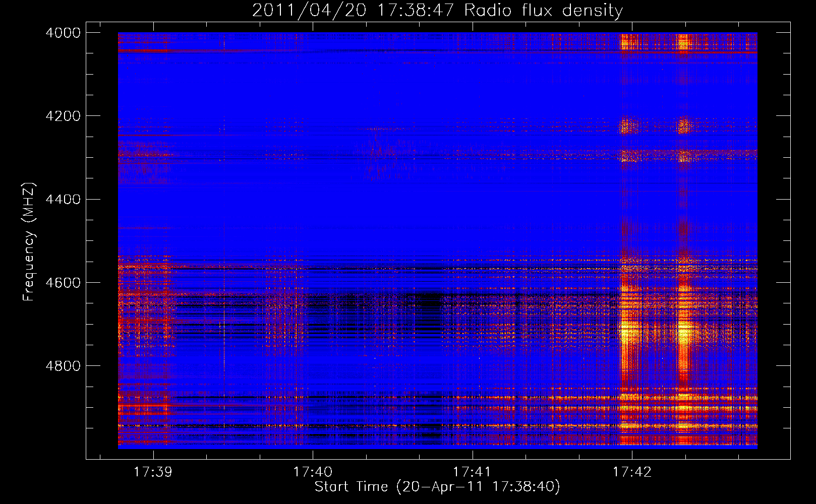Click the 'Start Time (20-Apr-11 17:38:40)' x-axis label
The image size is (816, 504).
pos(437,487)
